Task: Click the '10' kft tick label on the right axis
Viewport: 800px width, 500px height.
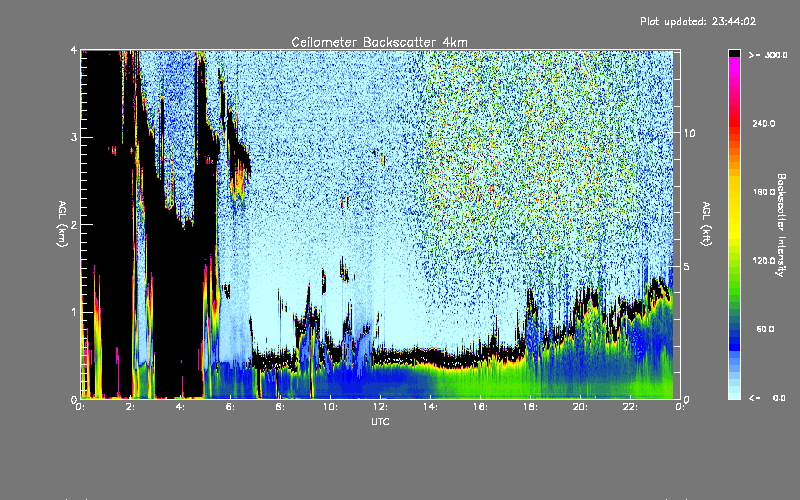Action: click(x=689, y=133)
